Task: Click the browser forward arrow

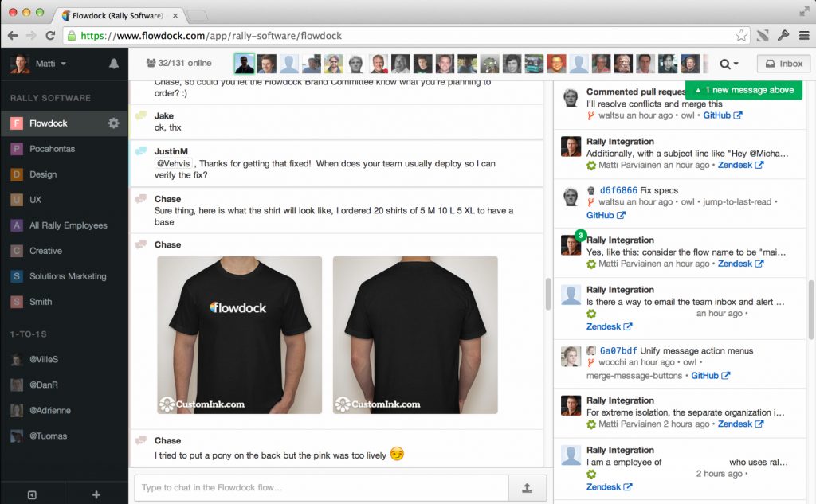Action: (x=31, y=35)
